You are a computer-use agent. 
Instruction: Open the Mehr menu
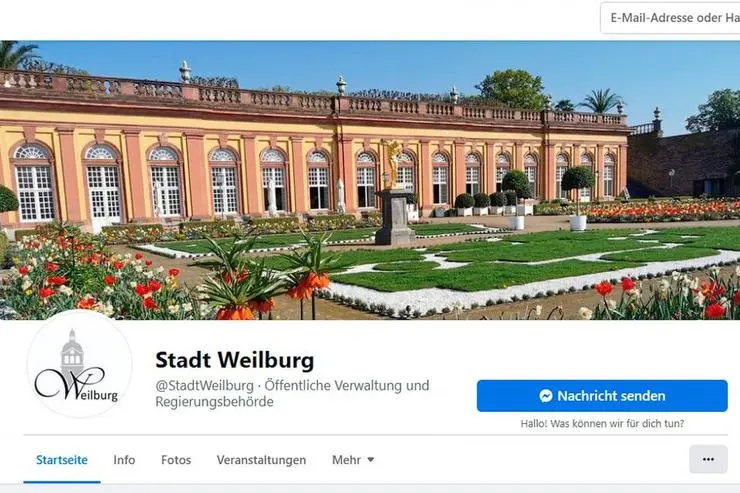tap(353, 460)
